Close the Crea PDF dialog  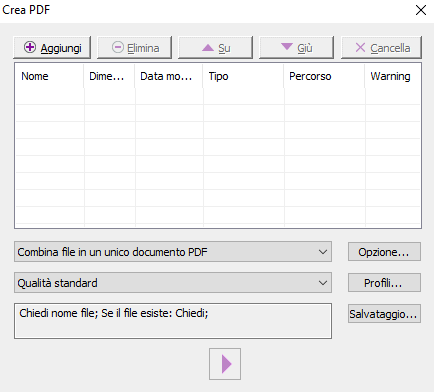point(421,10)
